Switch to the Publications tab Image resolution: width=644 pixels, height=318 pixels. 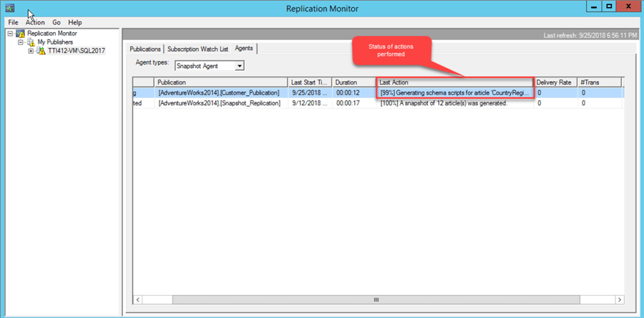coord(145,49)
